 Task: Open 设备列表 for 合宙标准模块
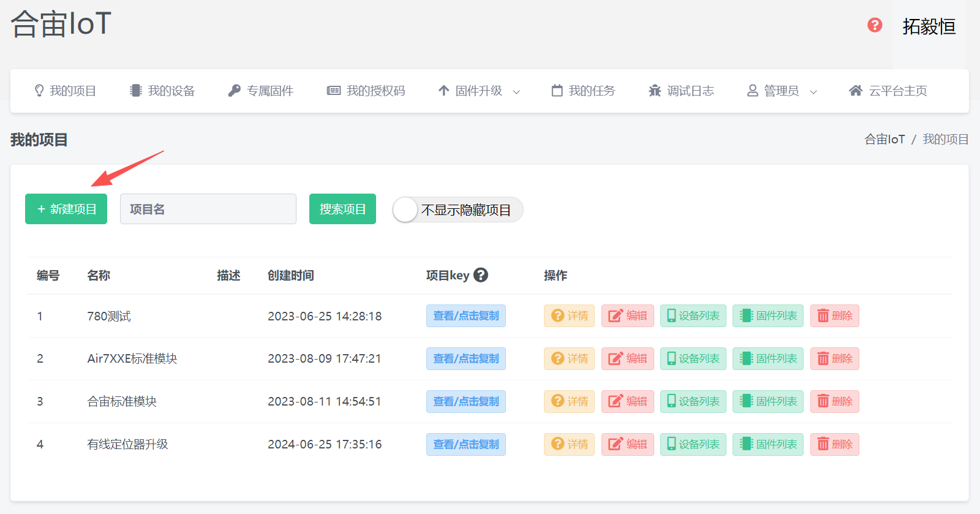[x=693, y=402]
